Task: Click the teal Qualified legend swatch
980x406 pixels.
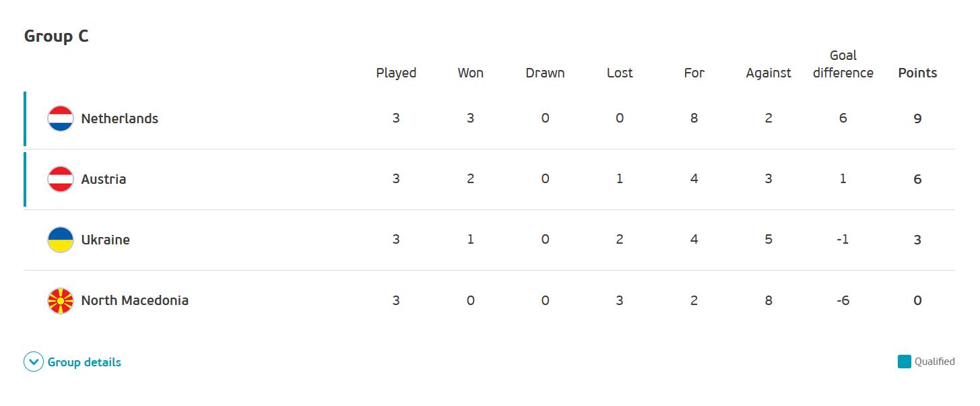Action: tap(905, 362)
